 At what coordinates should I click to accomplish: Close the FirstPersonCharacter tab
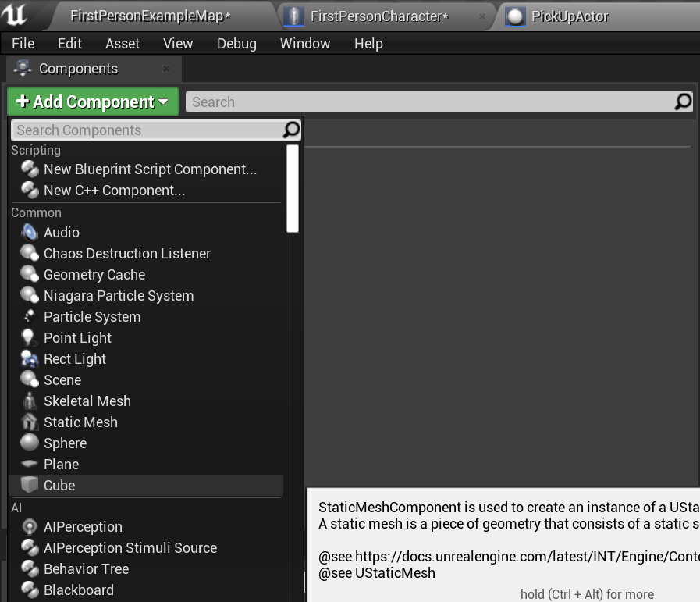coord(482,16)
